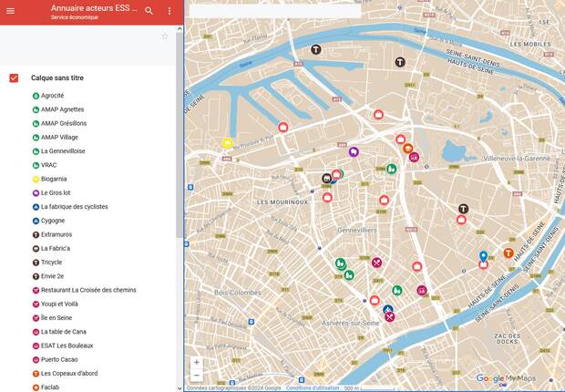Click La fabrique des cyclistes entry
The width and height of the screenshot is (565, 392).
(x=74, y=207)
